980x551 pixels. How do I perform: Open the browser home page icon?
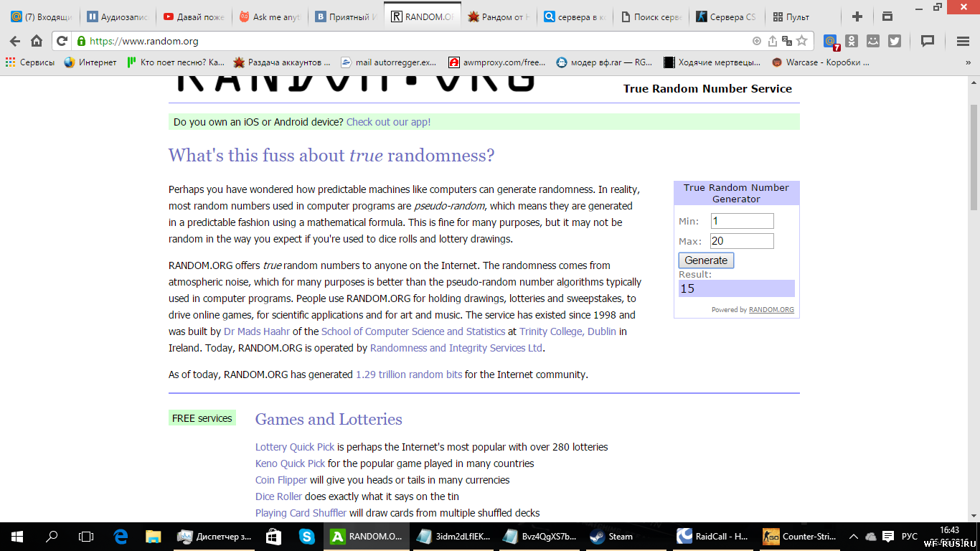[37, 41]
